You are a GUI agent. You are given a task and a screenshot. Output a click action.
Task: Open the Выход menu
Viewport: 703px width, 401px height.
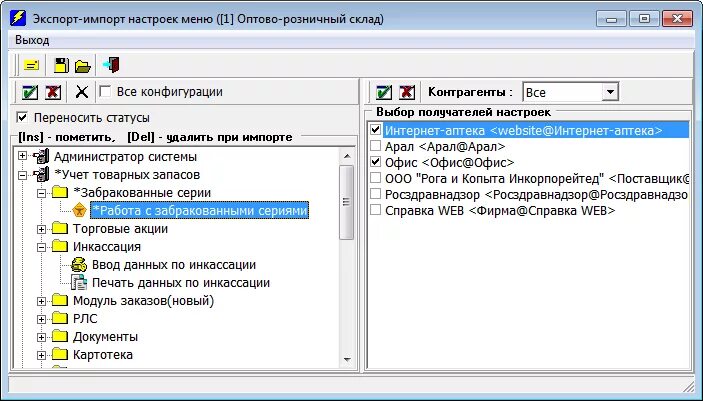tap(32, 40)
